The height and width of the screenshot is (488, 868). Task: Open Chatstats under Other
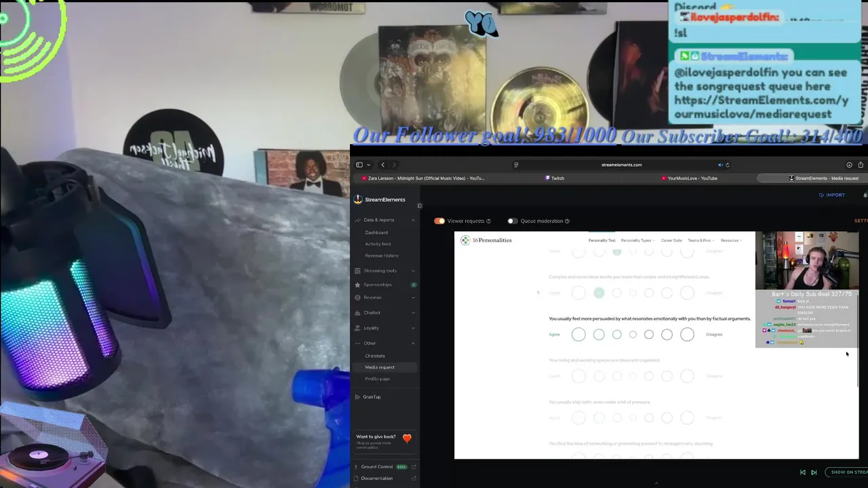click(x=375, y=356)
